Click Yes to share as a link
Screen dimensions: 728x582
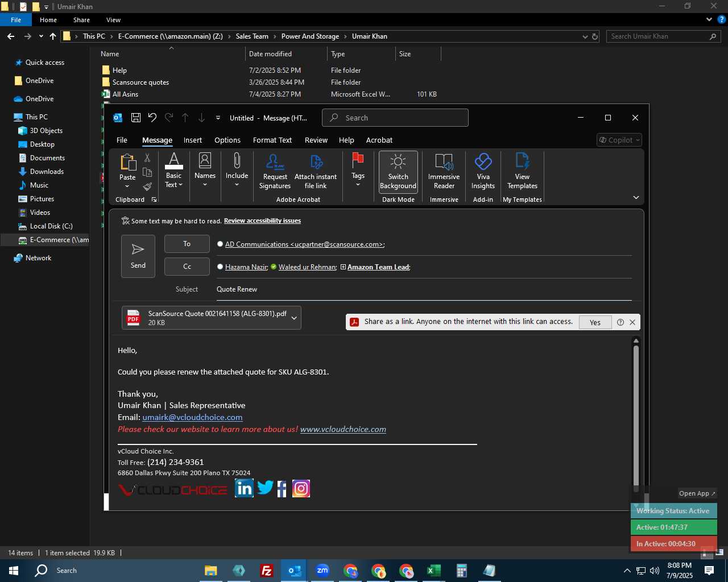pyautogui.click(x=595, y=322)
